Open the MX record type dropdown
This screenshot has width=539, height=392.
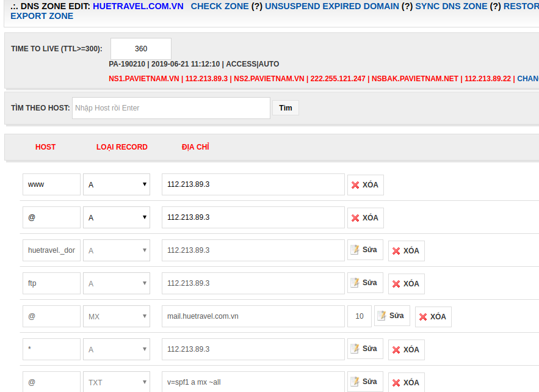(117, 316)
